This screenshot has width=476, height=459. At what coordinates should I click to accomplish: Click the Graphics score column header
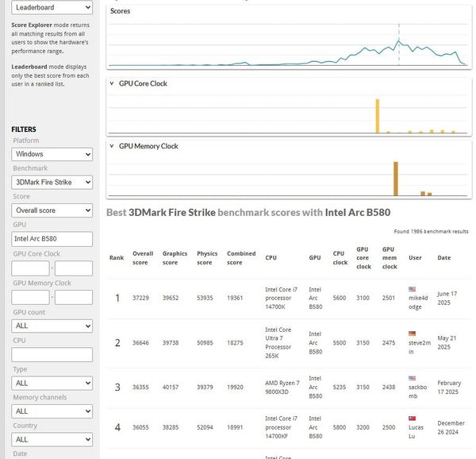(175, 257)
